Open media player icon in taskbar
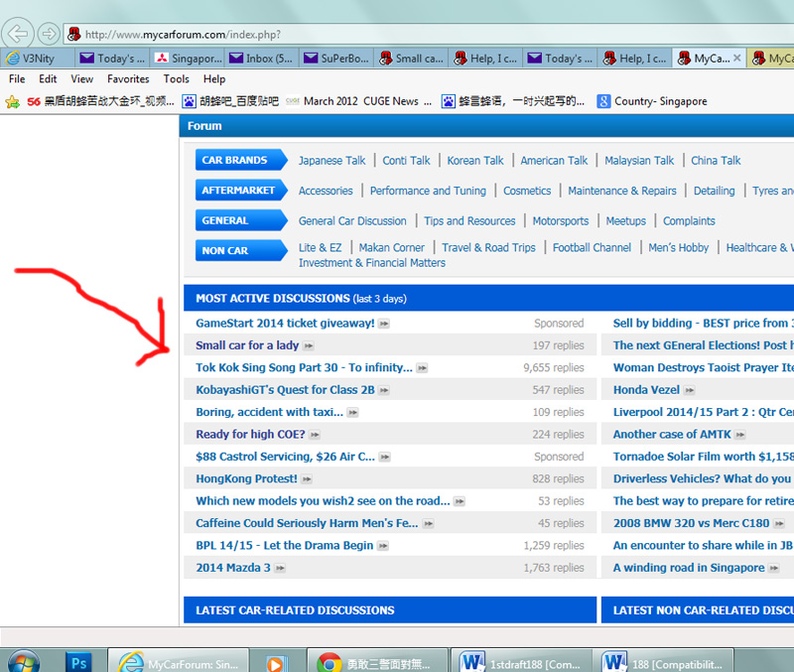 tap(276, 662)
